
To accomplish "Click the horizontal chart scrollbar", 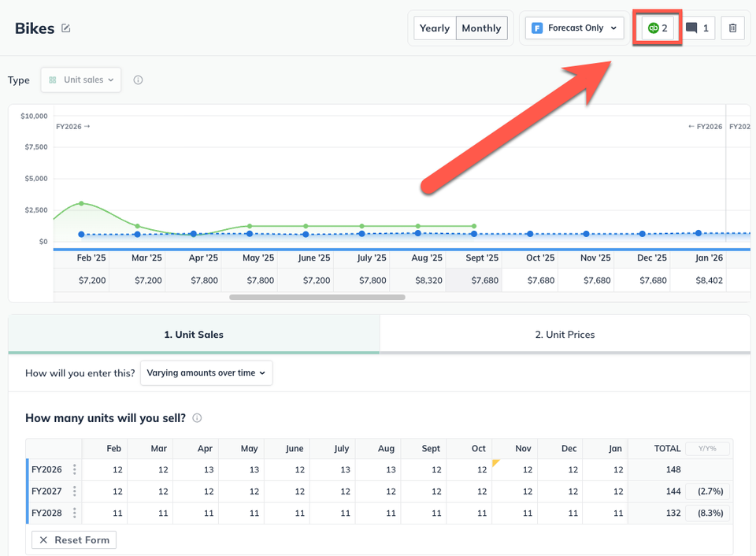I will [x=317, y=297].
